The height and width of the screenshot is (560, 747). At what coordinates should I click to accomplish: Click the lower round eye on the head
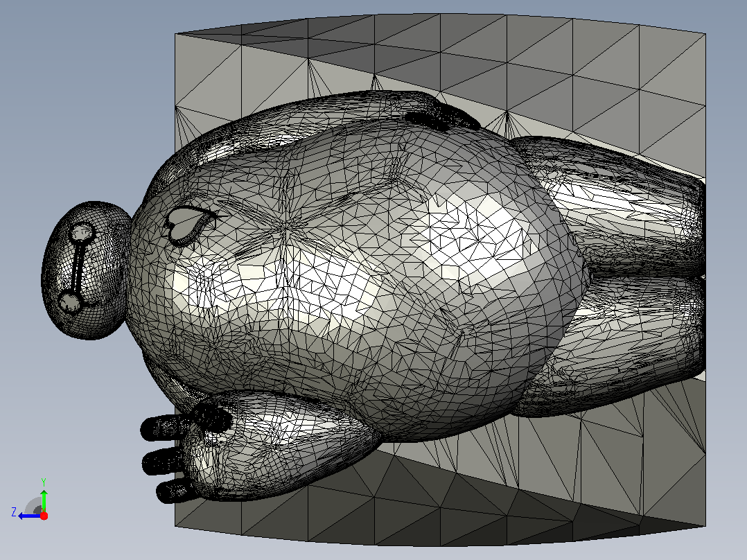click(69, 302)
